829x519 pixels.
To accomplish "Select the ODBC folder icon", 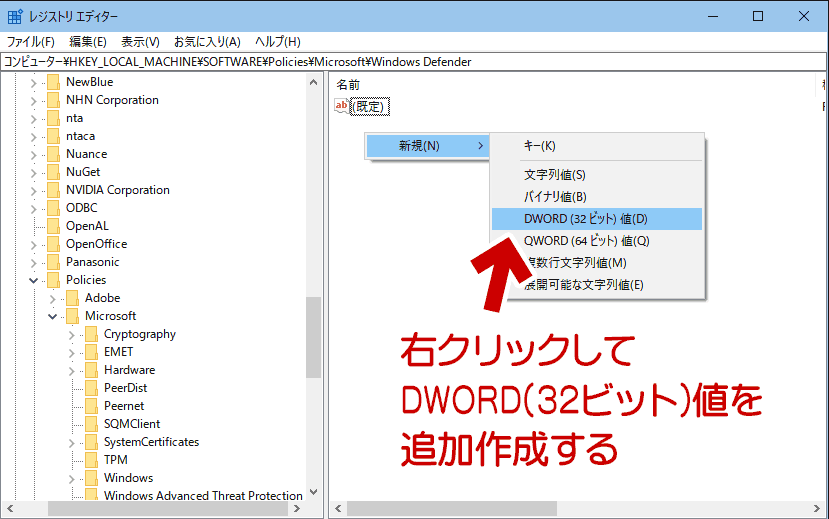I will click(x=53, y=208).
